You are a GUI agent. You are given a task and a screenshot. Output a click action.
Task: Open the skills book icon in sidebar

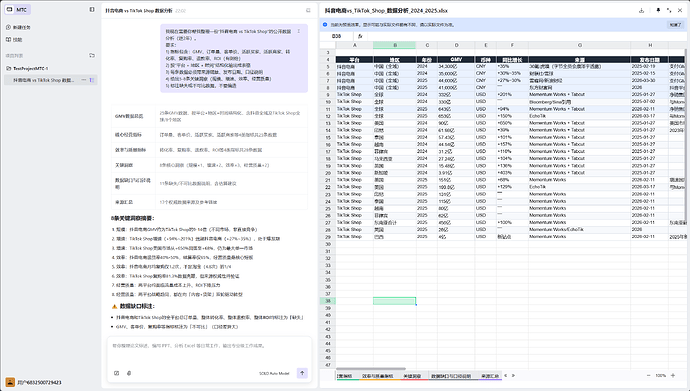(x=8, y=40)
